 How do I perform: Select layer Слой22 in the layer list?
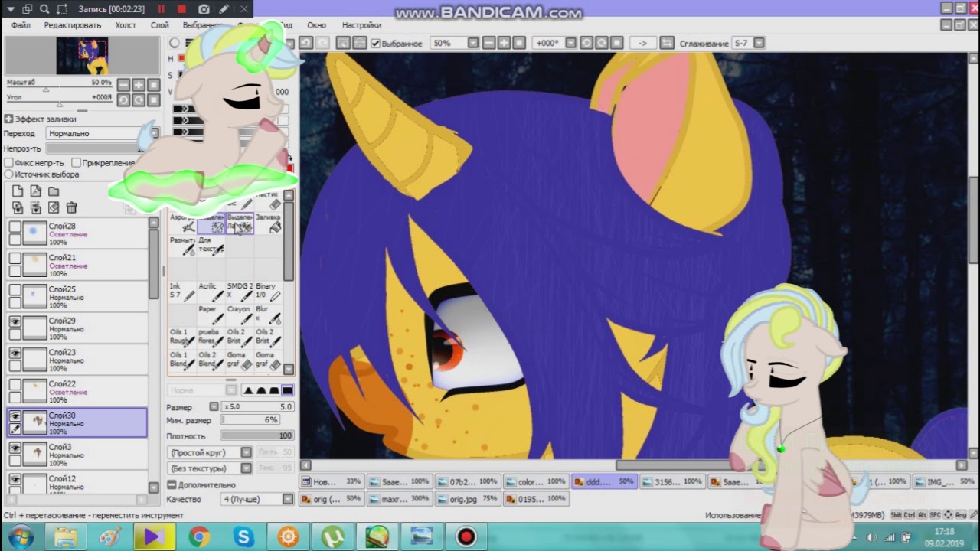[77, 392]
